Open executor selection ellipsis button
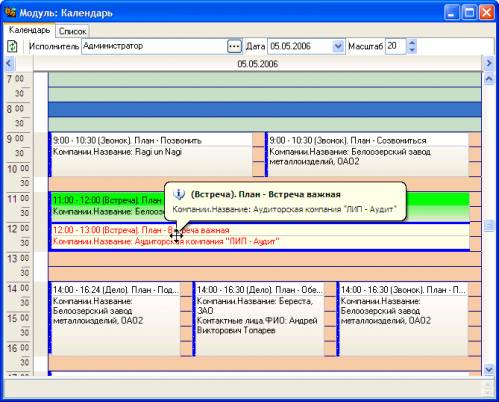Viewport: 499px width, 402px height. tap(234, 46)
